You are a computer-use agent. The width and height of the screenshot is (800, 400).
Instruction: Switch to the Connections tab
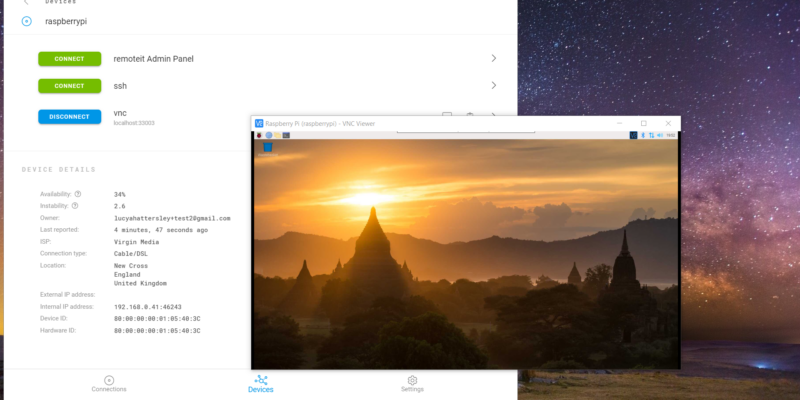[x=109, y=384]
